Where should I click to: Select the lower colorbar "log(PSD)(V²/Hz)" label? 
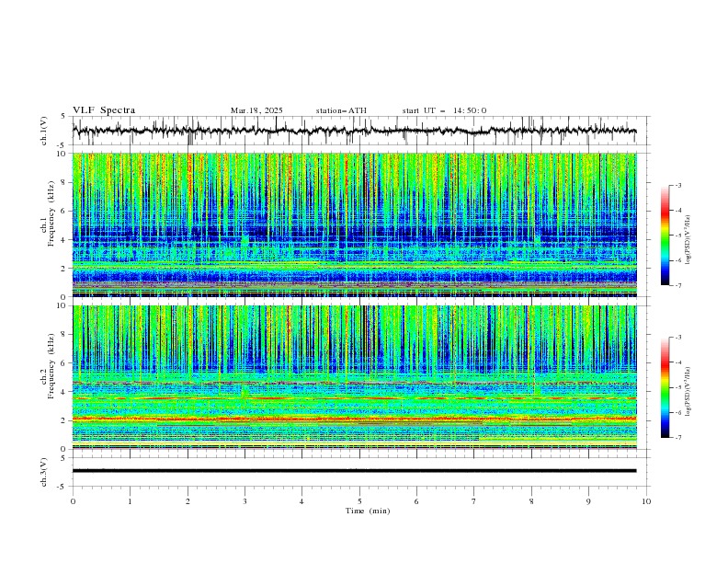coord(688,392)
